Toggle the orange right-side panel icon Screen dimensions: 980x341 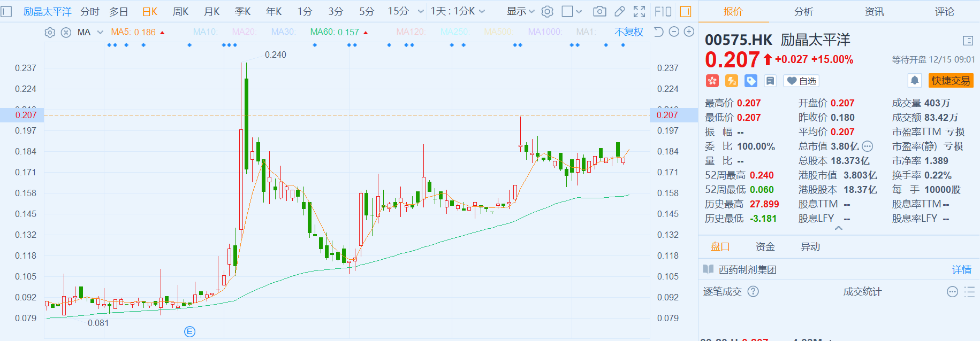coord(686,11)
